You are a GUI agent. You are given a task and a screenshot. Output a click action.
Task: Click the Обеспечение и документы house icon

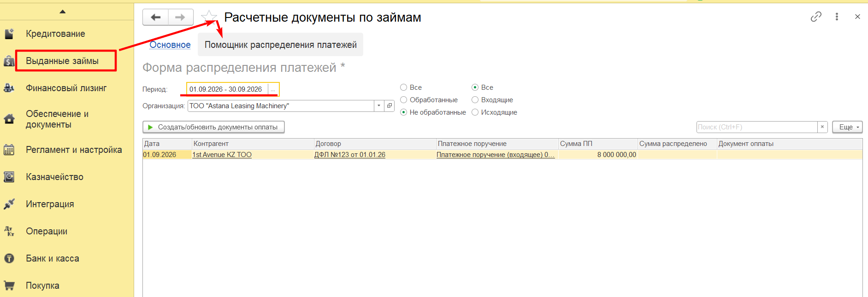[x=9, y=119]
